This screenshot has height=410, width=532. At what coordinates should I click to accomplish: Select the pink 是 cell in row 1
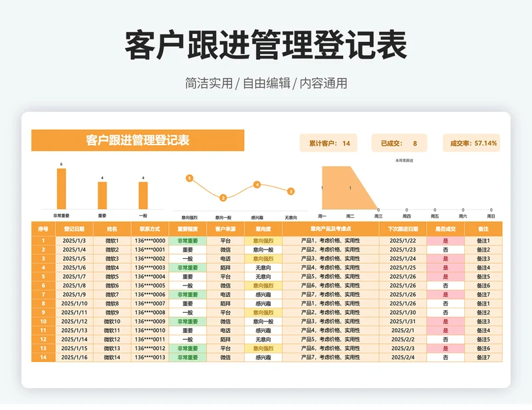point(446,240)
